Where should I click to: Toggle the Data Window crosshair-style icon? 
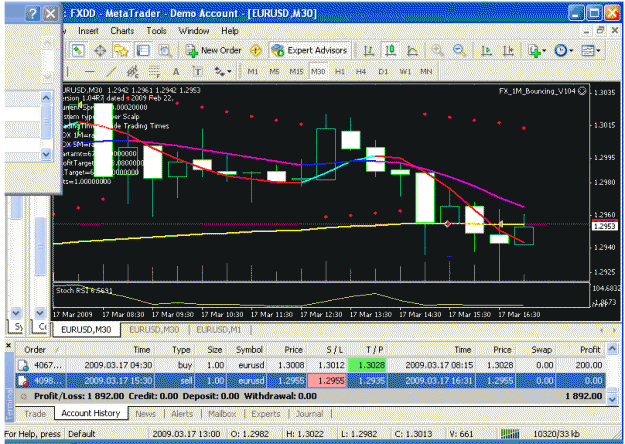100,51
